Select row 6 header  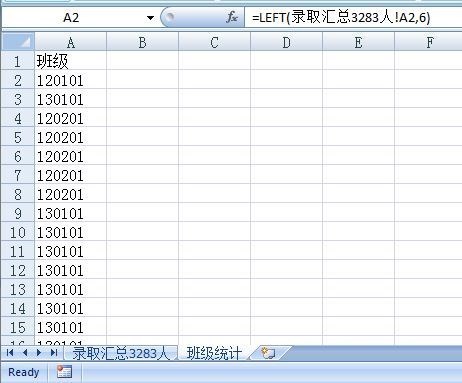(x=18, y=156)
